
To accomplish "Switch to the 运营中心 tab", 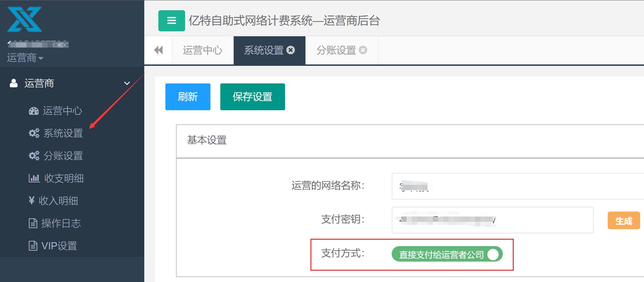I will (202, 50).
